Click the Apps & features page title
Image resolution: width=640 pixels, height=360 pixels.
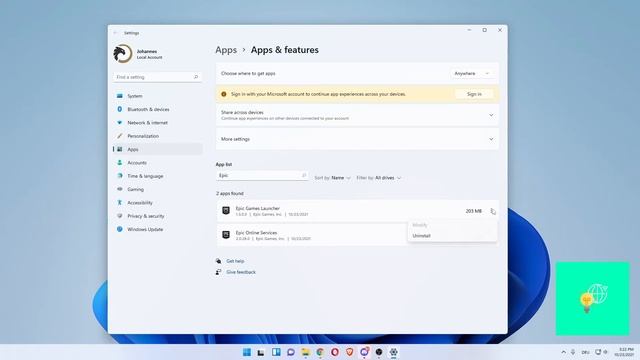point(285,50)
